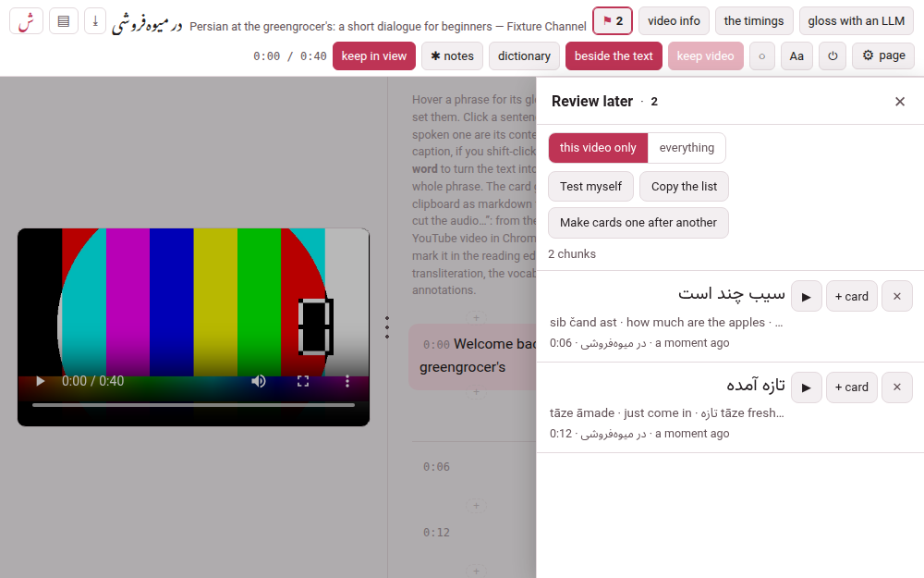Open the list layout icon button
Viewport: 924px width, 578px height.
(64, 21)
